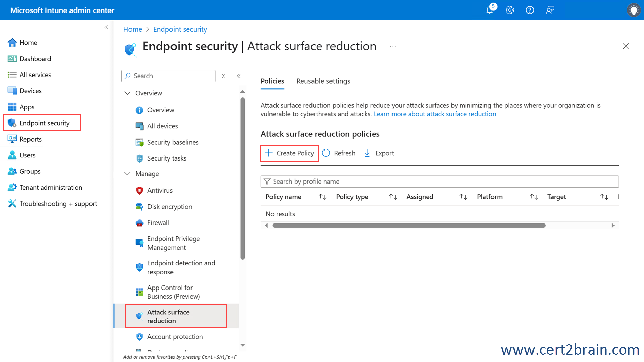The height and width of the screenshot is (362, 644).
Task: Click the blade menu vertical scrollbar thumb
Action: tap(243, 178)
